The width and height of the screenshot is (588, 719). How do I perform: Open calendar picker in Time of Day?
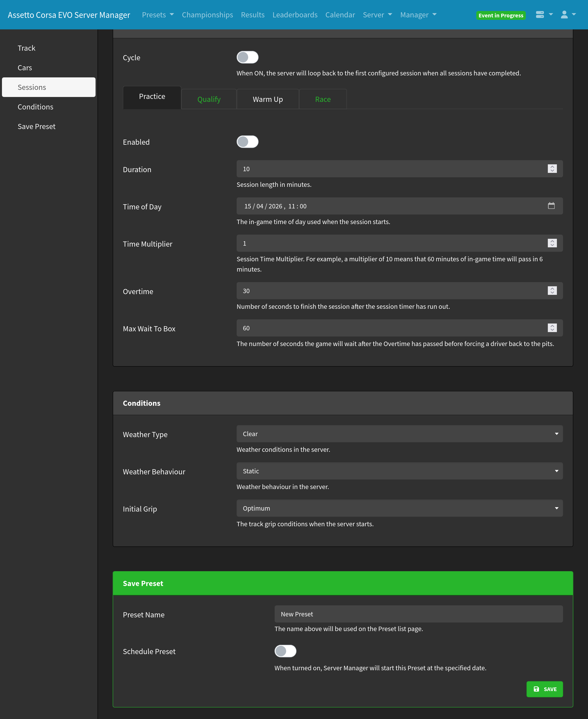pyautogui.click(x=551, y=206)
